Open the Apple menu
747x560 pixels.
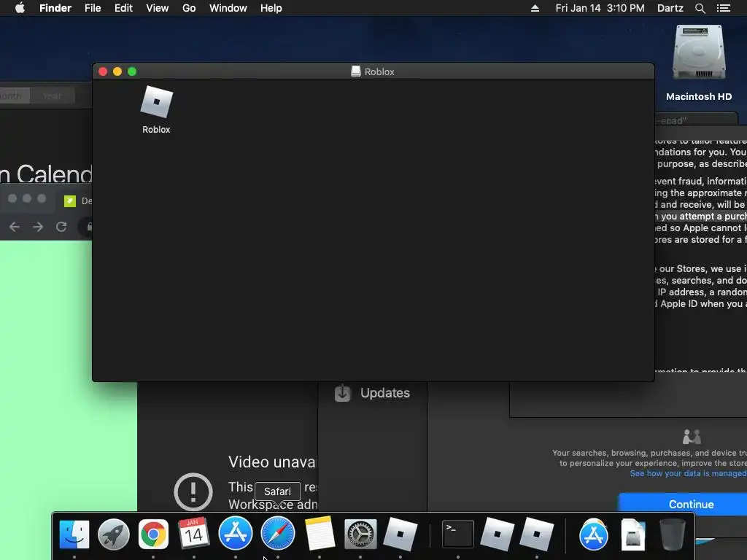click(x=20, y=8)
